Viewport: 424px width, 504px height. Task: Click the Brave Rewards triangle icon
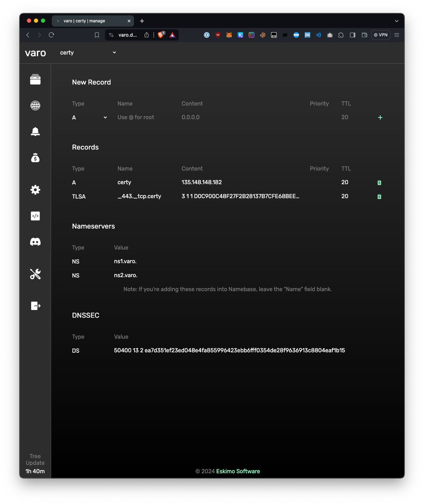coord(172,35)
